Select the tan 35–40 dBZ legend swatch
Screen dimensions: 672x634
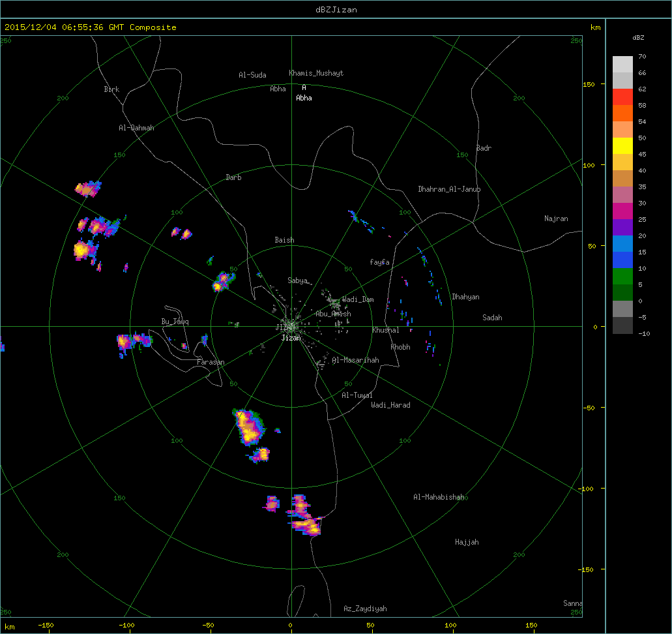(x=622, y=179)
